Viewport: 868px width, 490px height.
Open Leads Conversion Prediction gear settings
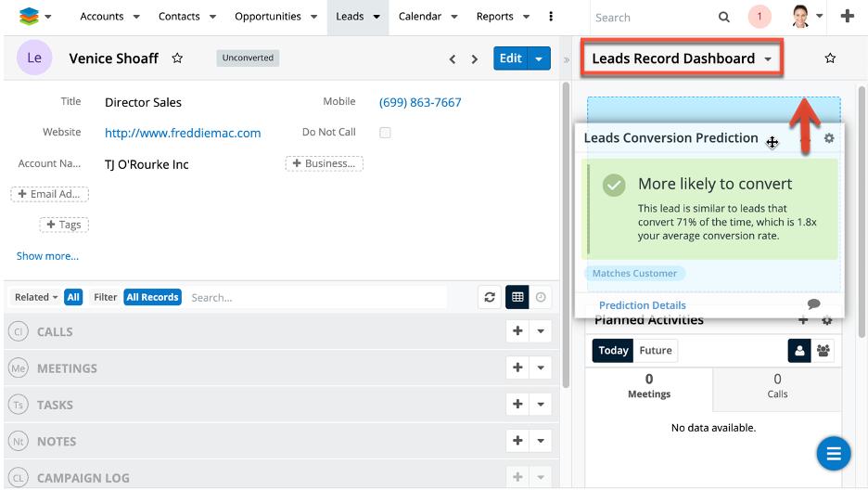[x=829, y=138]
